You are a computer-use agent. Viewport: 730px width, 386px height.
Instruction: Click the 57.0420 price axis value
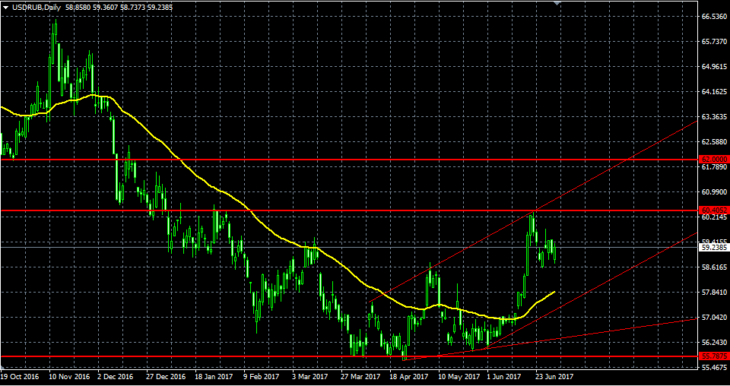[x=714, y=317]
